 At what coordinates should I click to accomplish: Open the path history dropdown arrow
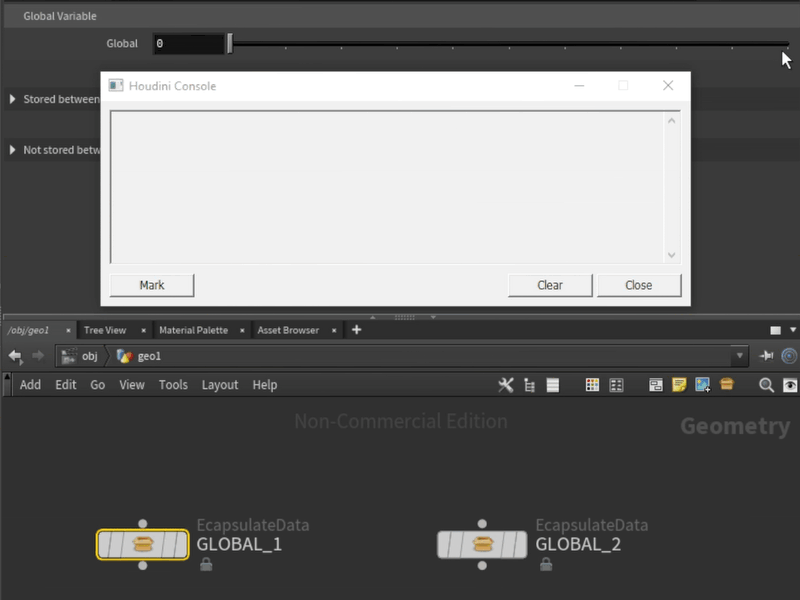pyautogui.click(x=738, y=355)
